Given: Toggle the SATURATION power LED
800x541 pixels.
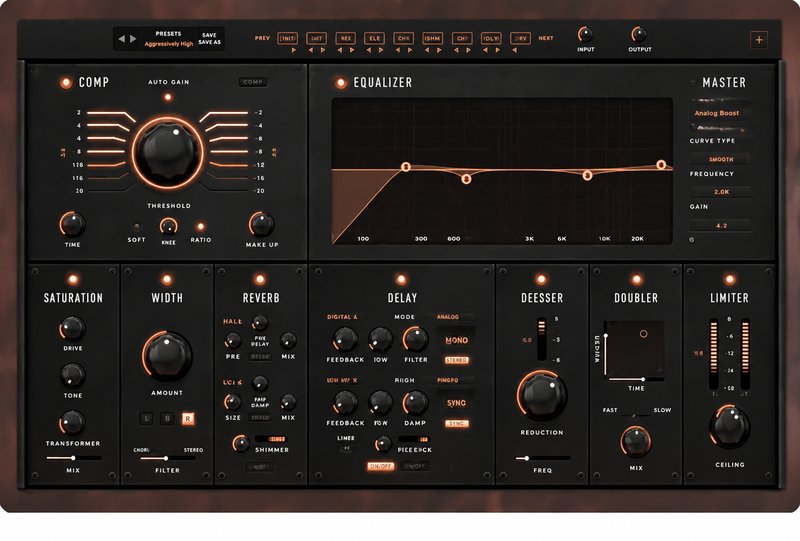Looking at the screenshot, I should pos(73,279).
